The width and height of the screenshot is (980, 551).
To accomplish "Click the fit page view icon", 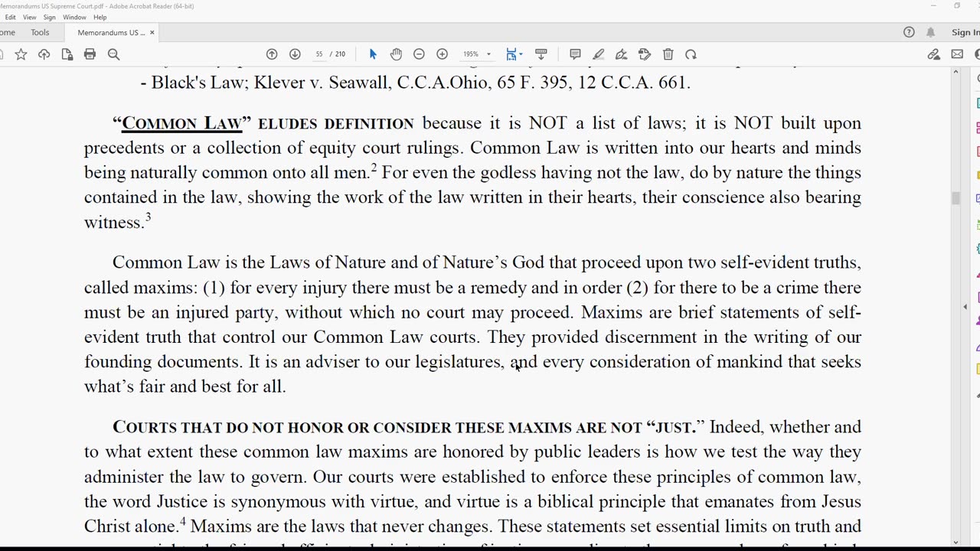I will tap(511, 54).
